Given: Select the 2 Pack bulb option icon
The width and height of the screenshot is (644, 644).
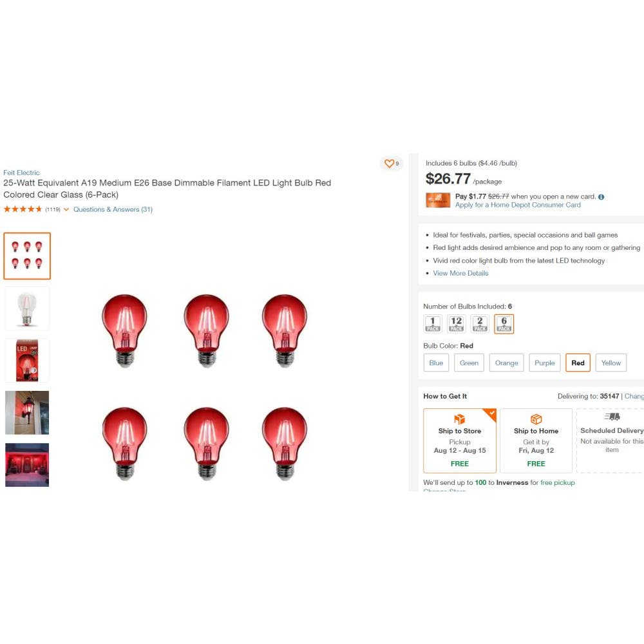Looking at the screenshot, I should pos(480,324).
